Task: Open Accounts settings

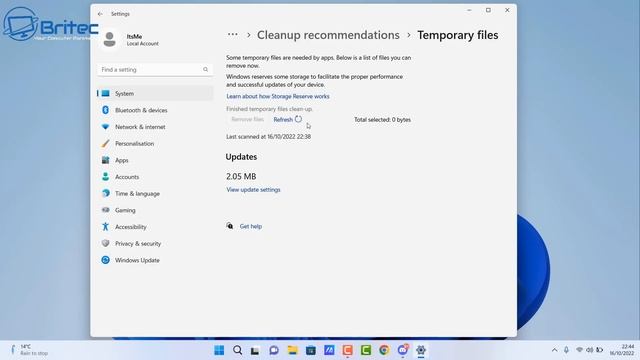Action: click(155, 177)
